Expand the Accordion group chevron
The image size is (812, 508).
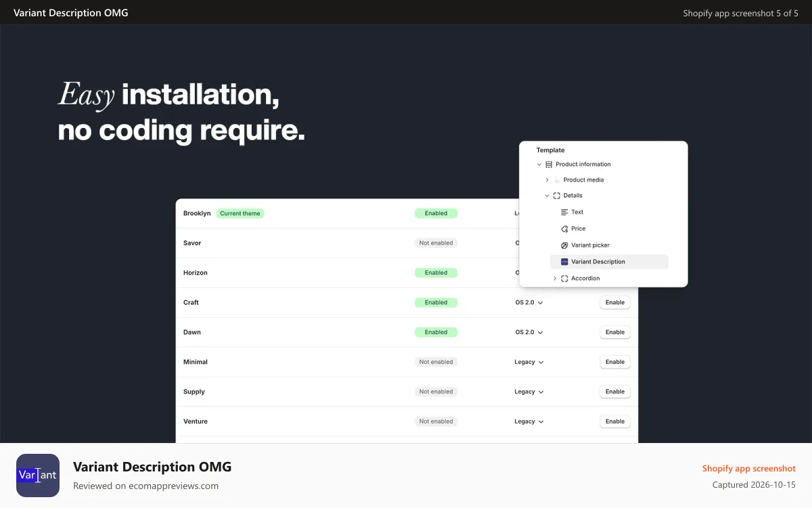coord(555,278)
